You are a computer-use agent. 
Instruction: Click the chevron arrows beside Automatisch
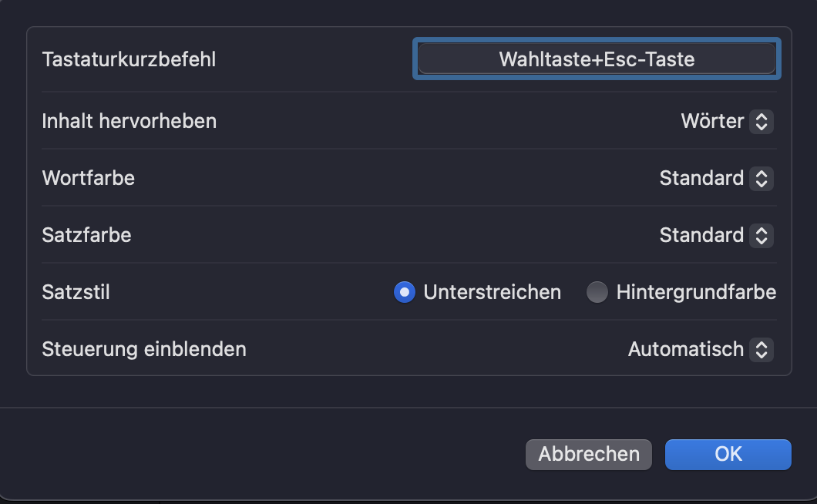[762, 349]
